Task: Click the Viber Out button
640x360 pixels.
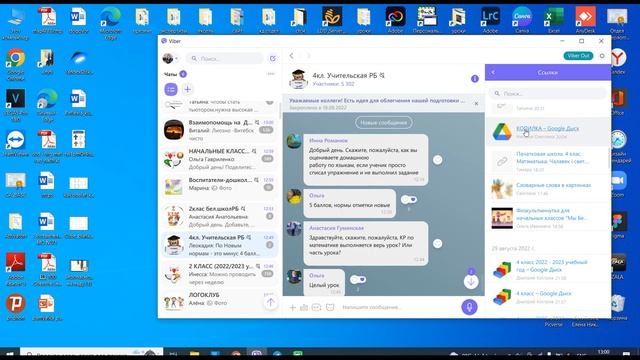Action: [578, 56]
